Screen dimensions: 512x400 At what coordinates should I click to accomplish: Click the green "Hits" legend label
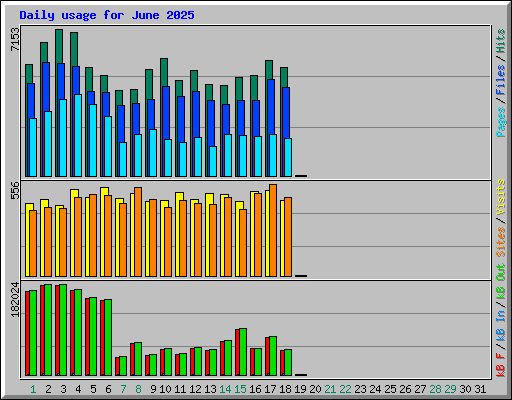tap(501, 41)
